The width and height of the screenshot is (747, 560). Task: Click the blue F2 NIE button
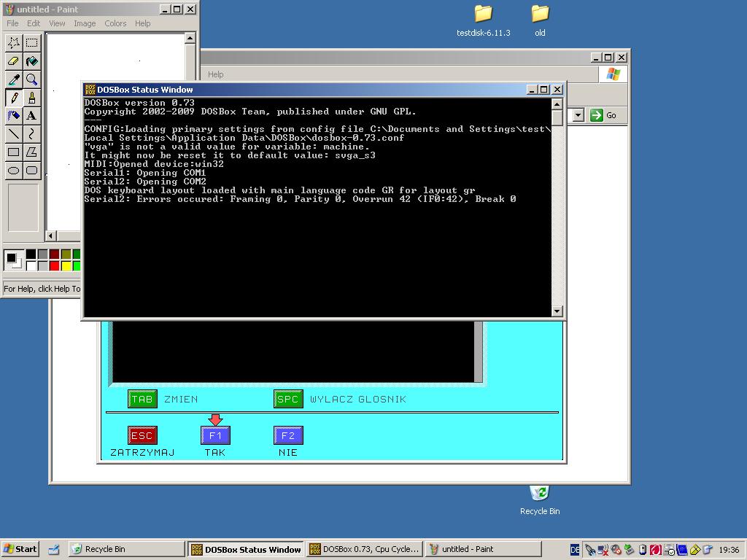click(287, 435)
